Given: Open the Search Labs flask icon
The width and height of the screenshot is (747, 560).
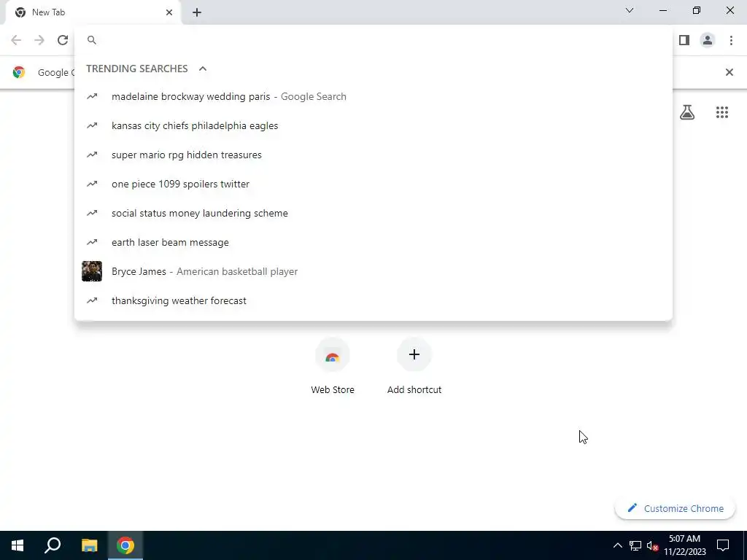Looking at the screenshot, I should click(687, 112).
